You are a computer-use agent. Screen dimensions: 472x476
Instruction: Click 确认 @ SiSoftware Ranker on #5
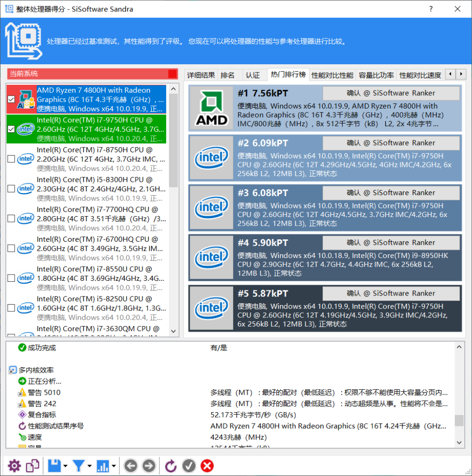(x=391, y=293)
